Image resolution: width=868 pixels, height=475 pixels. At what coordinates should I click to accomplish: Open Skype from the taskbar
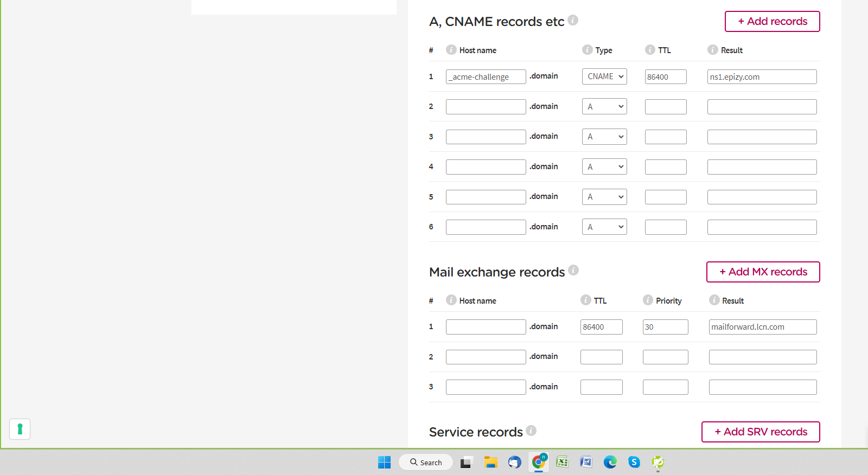click(x=634, y=462)
